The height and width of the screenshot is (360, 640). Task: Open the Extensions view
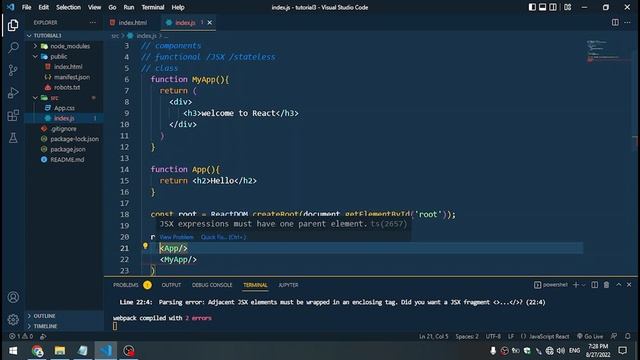[x=13, y=116]
